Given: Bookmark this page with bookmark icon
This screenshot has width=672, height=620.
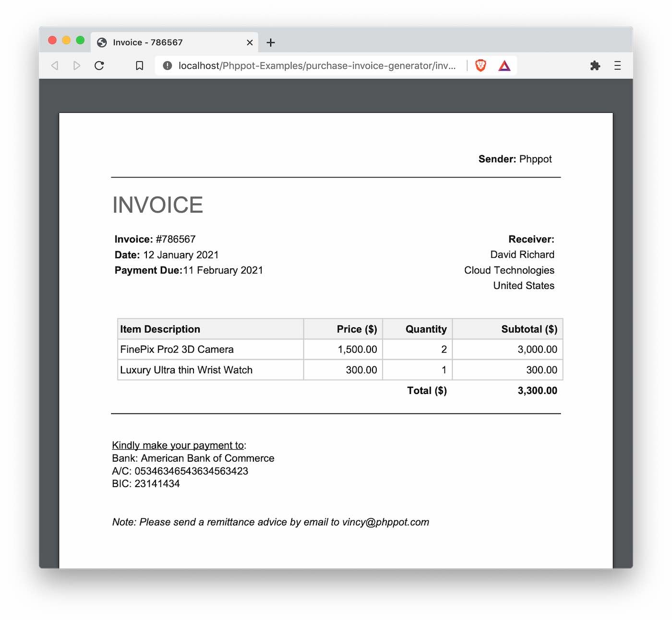Looking at the screenshot, I should click(x=139, y=66).
